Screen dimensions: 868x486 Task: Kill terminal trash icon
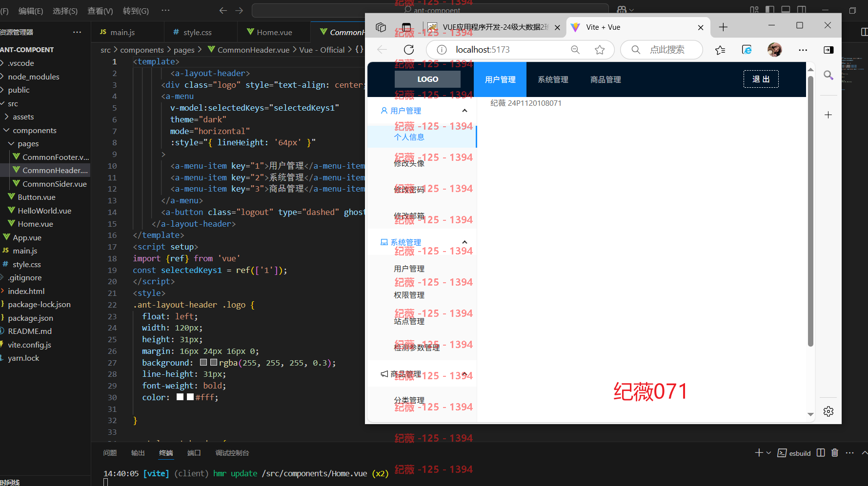pos(835,453)
